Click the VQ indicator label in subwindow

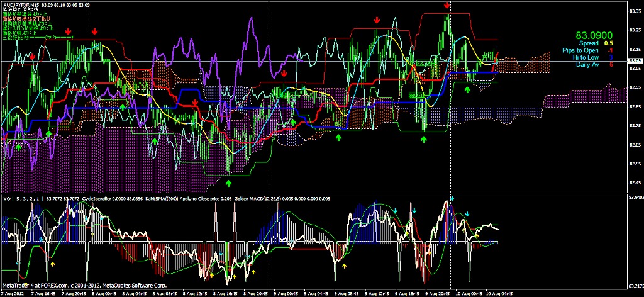point(8,198)
